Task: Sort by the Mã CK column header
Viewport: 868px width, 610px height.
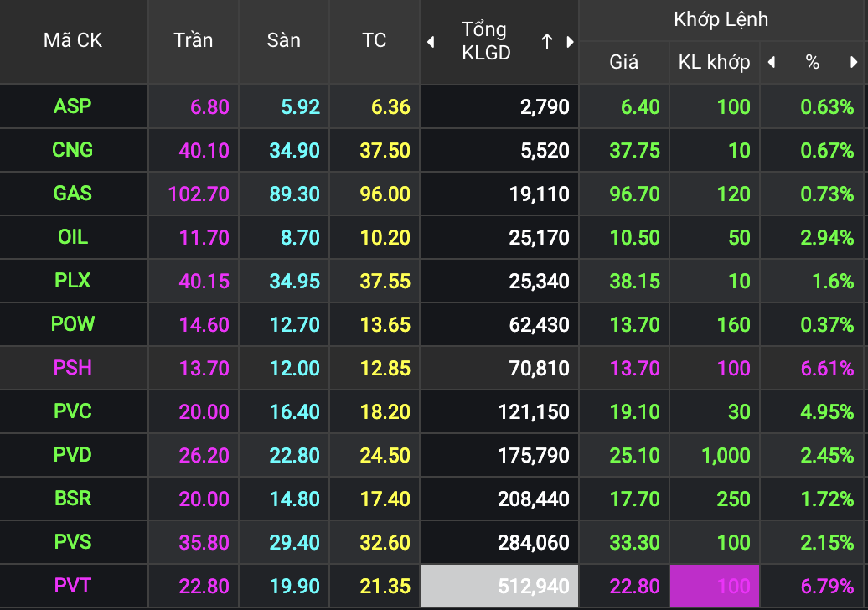Action: click(x=73, y=40)
